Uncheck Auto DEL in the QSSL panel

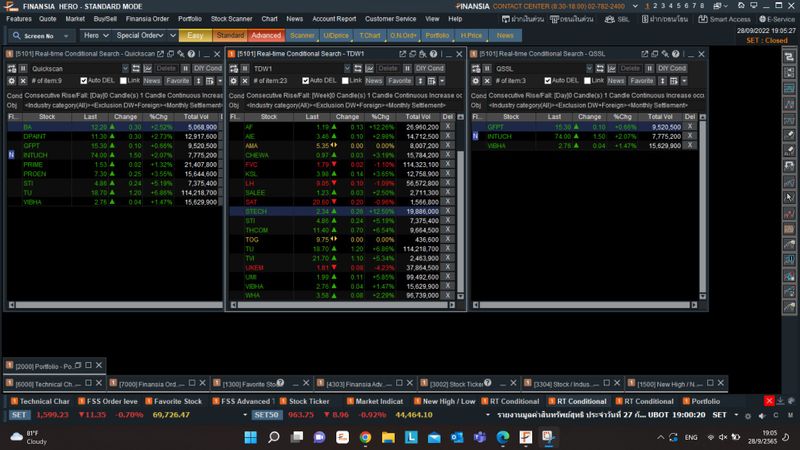click(x=546, y=80)
